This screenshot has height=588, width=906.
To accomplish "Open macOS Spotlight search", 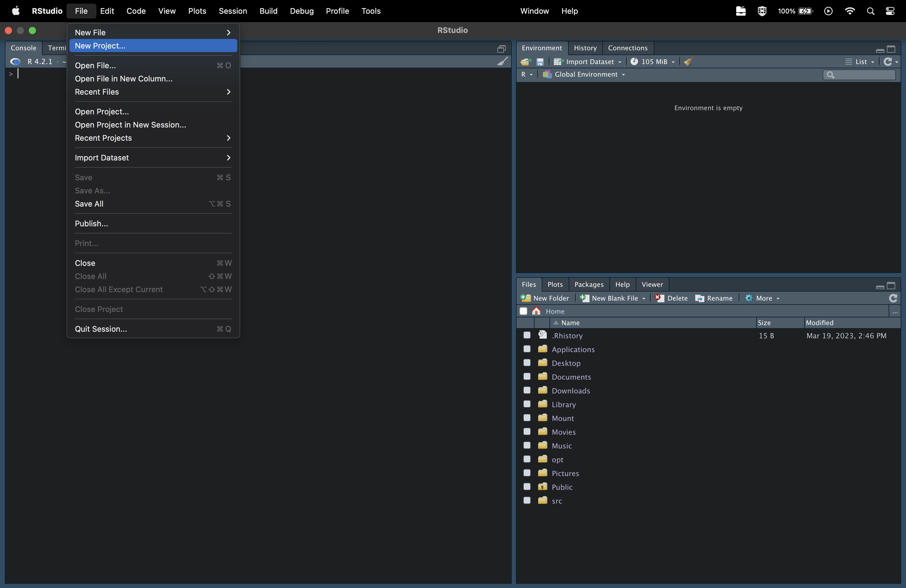I will (870, 11).
